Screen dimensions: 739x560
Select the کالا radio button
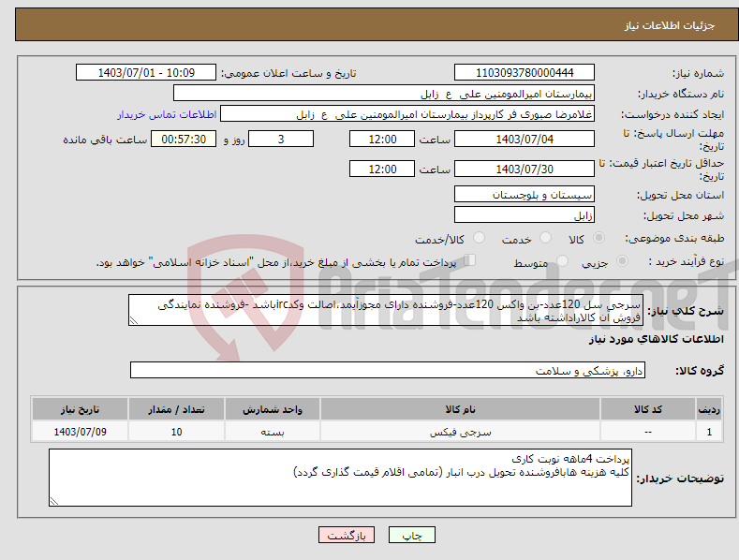[599, 238]
